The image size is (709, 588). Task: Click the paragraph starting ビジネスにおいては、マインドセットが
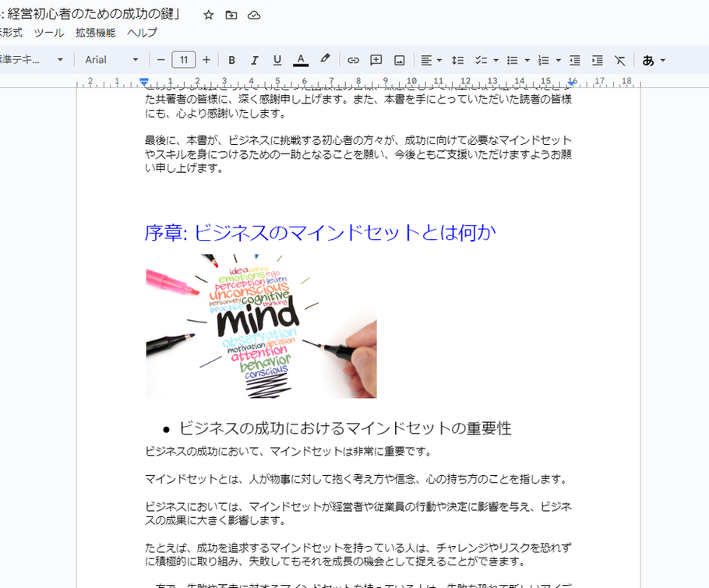pyautogui.click(x=358, y=513)
